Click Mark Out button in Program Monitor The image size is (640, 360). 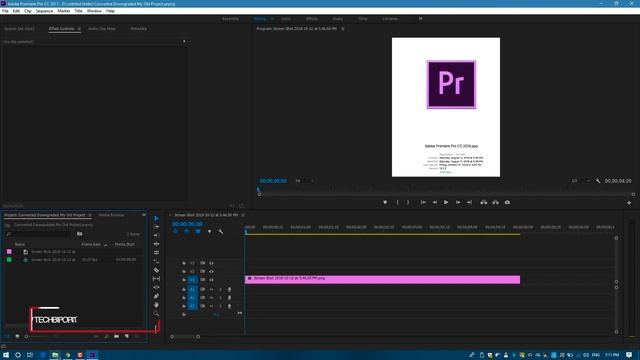[x=408, y=202]
